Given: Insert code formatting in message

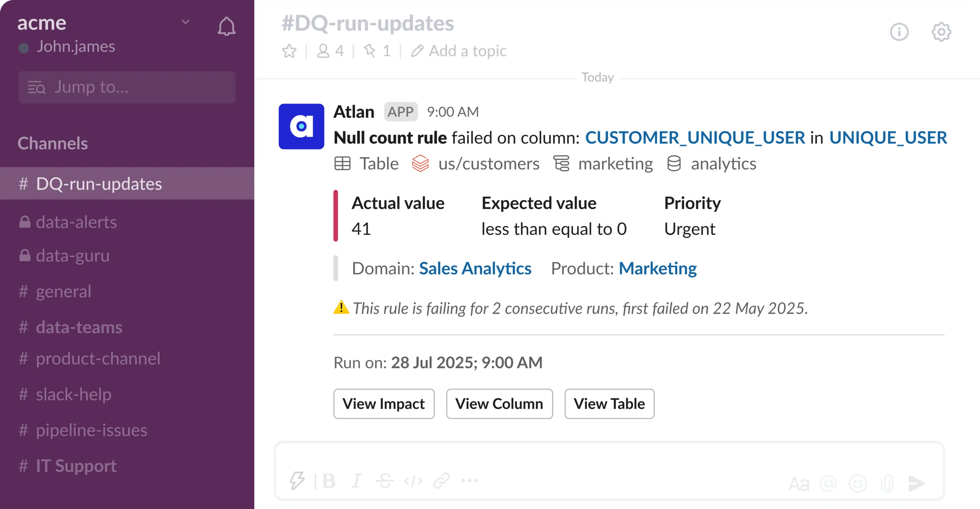Looking at the screenshot, I should coord(413,481).
